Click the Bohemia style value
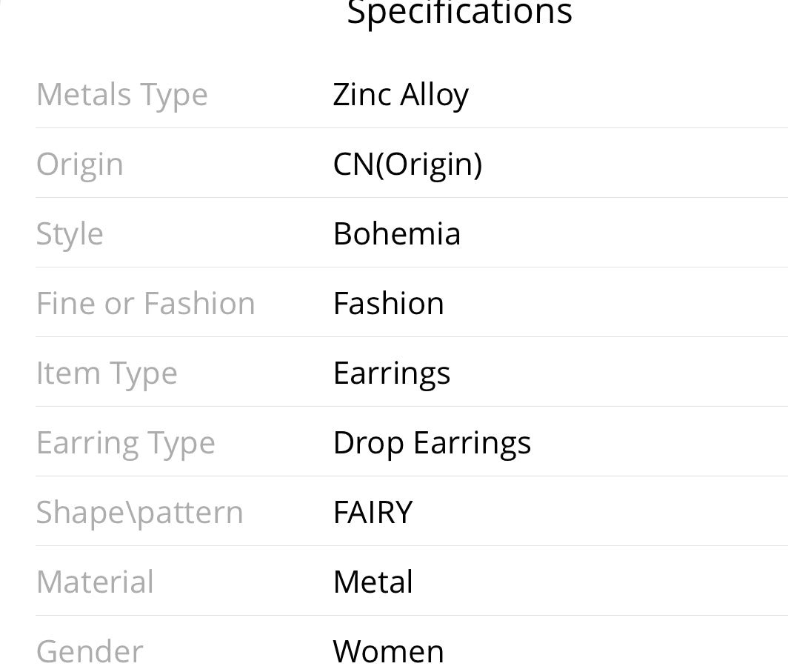Screen dimensions: 788x672 coord(396,233)
